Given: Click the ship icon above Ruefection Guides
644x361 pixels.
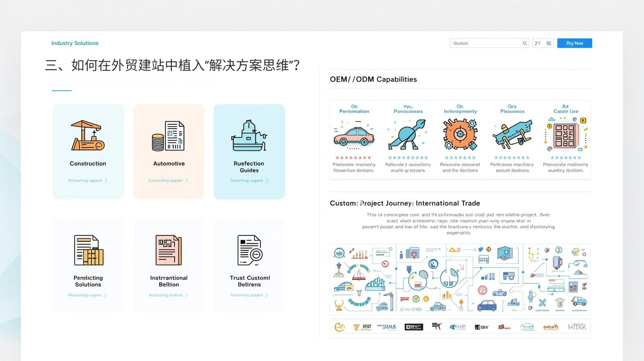Looking at the screenshot, I should point(249,135).
